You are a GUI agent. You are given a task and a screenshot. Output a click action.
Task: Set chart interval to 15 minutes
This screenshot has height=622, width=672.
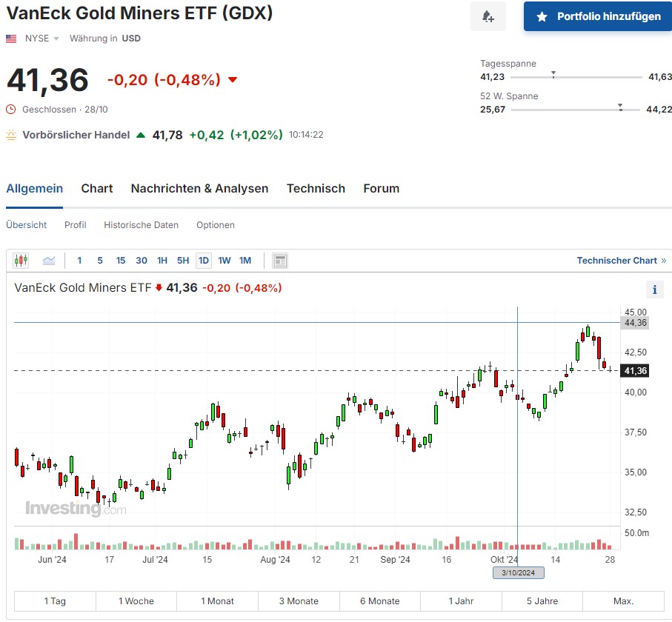[121, 261]
